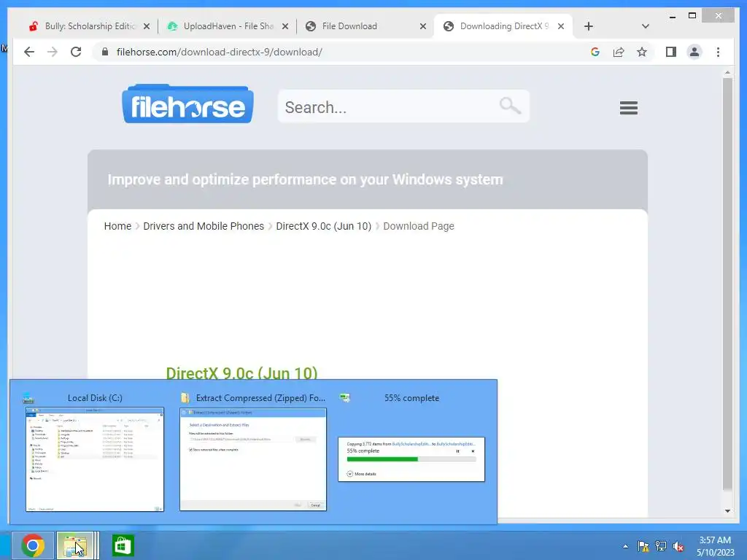The width and height of the screenshot is (747, 560).
Task: Click the page scrollbar up arrow
Action: tap(727, 73)
